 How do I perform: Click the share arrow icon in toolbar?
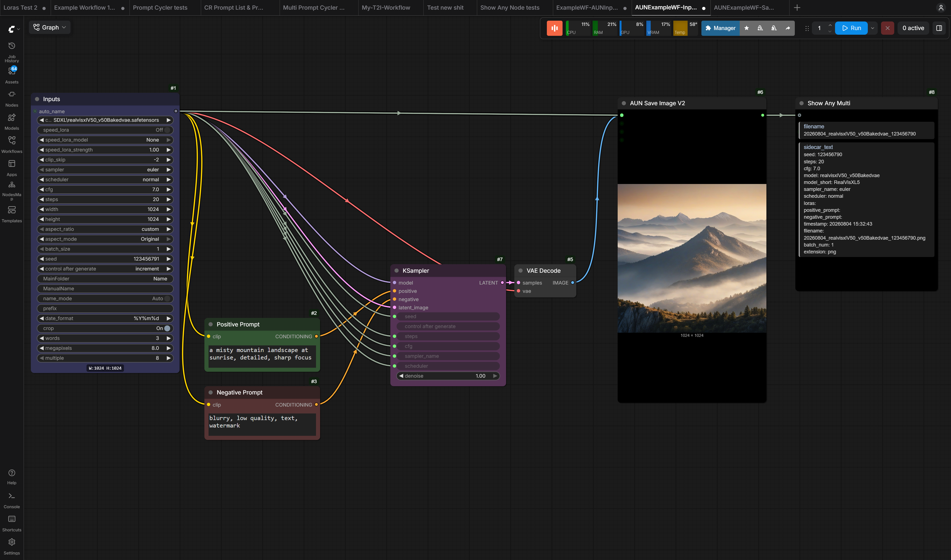(x=788, y=28)
